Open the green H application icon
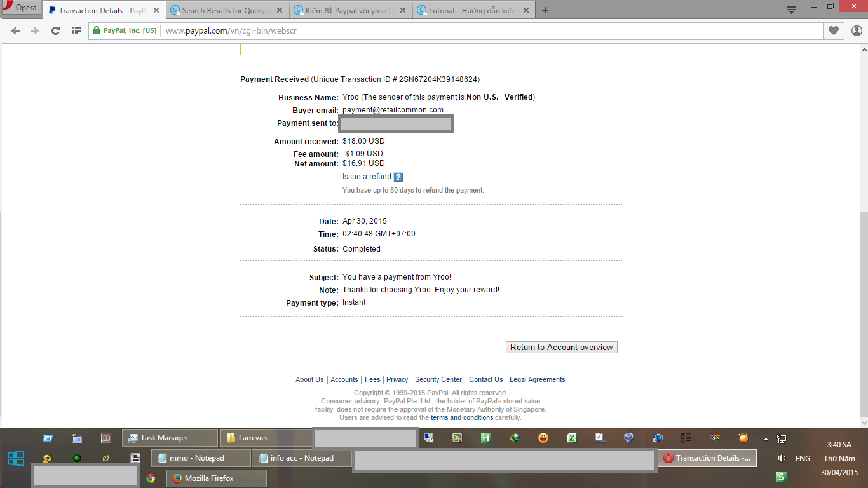 tap(485, 438)
